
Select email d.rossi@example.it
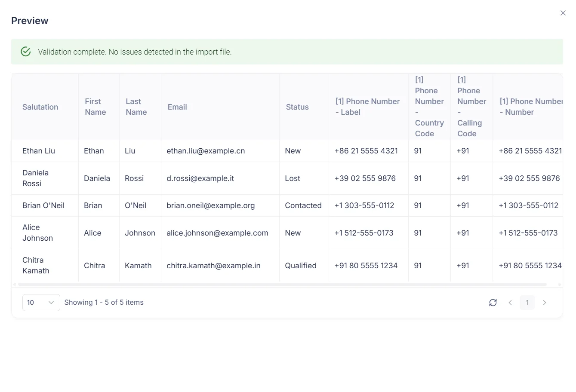(x=200, y=178)
